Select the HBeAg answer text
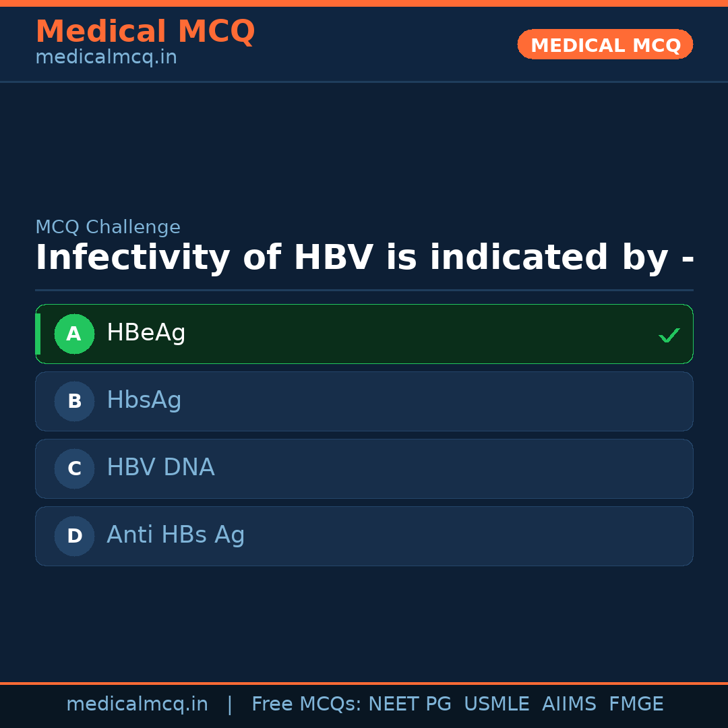Screen dimensions: 728x728 146,333
